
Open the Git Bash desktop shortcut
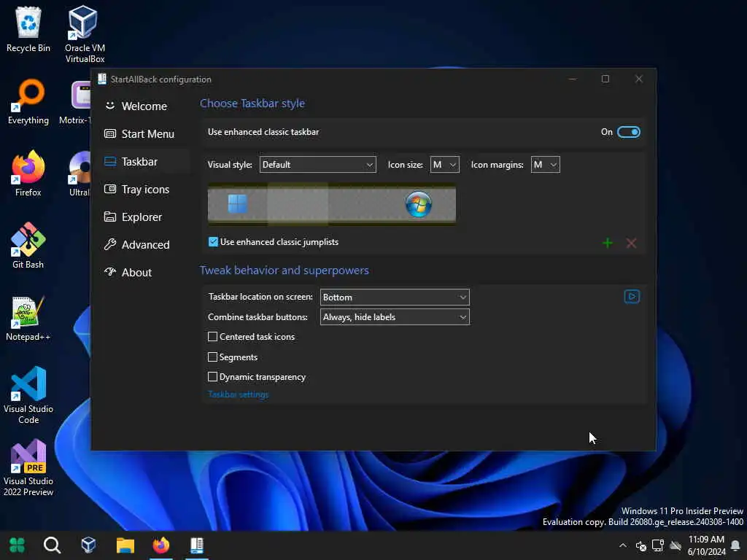pos(28,246)
